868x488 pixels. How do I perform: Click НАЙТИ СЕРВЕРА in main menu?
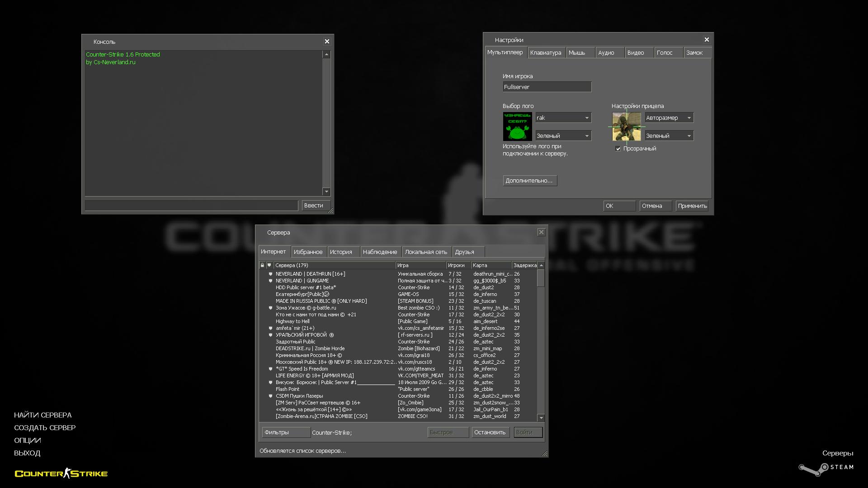click(x=42, y=415)
